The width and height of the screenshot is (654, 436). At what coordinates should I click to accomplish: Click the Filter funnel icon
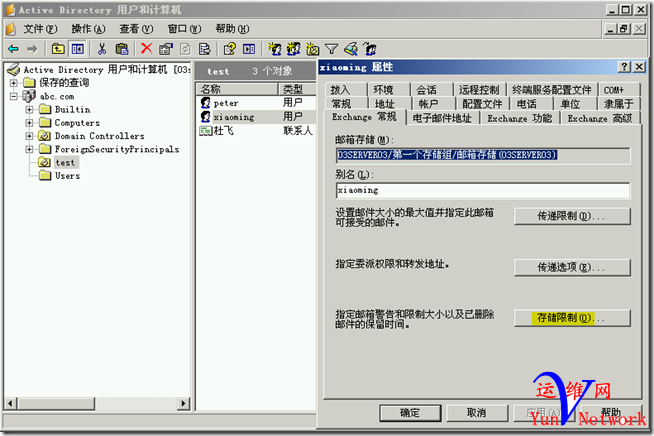pos(332,50)
